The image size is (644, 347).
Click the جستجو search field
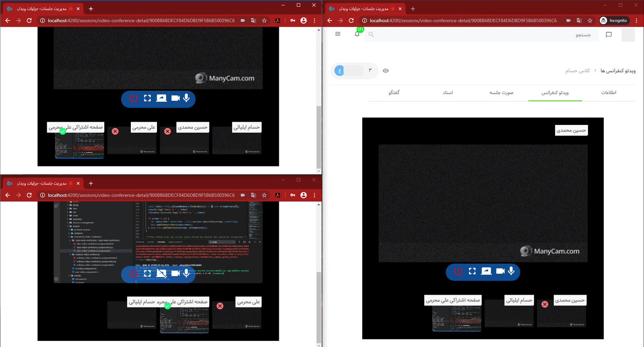[x=483, y=35]
